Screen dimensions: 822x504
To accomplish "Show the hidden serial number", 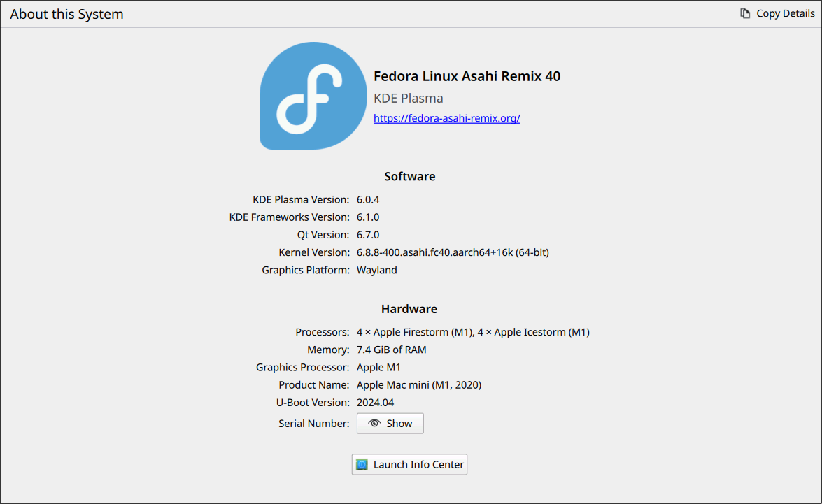I will [x=390, y=424].
